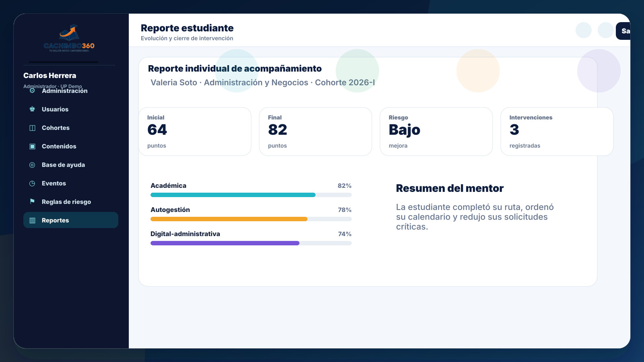Click the Riesgo Bajo card

tap(436, 132)
